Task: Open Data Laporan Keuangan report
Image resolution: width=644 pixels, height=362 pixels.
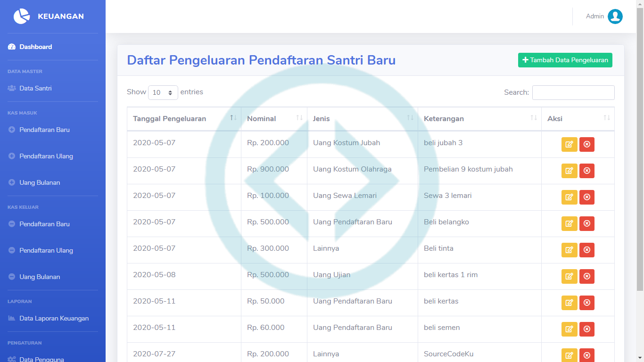Action: [54, 318]
